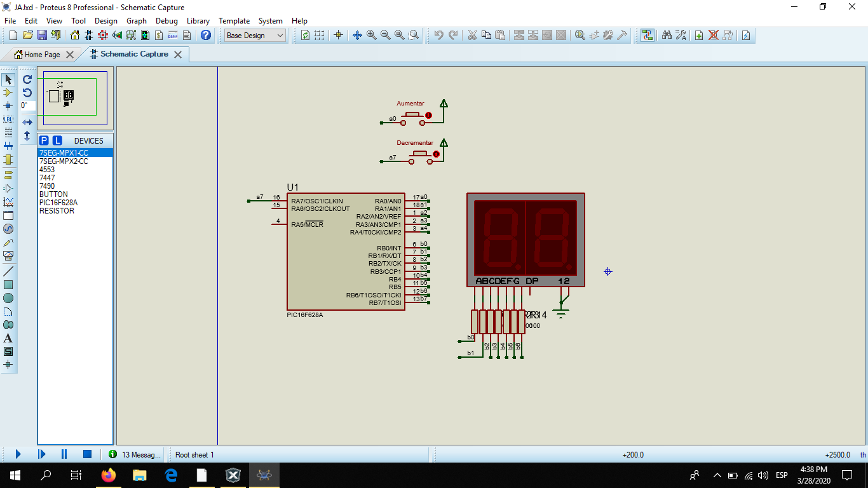Select the Selection Mode arrow tool

pos(8,79)
